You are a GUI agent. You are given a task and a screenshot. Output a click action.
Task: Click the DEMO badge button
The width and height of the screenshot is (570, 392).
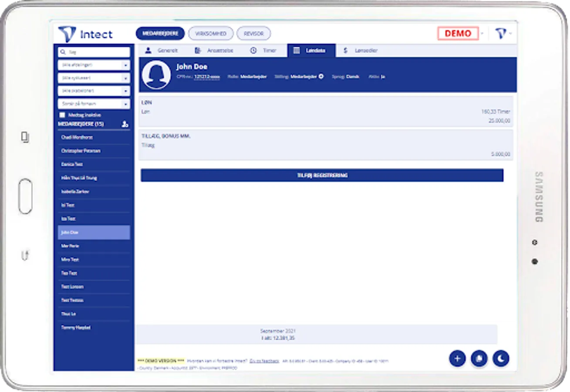point(458,34)
